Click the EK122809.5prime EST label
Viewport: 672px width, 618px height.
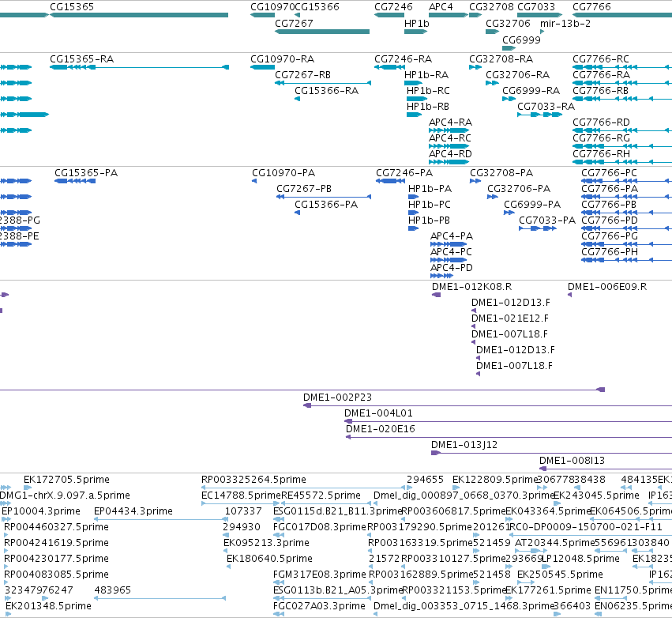tap(495, 480)
